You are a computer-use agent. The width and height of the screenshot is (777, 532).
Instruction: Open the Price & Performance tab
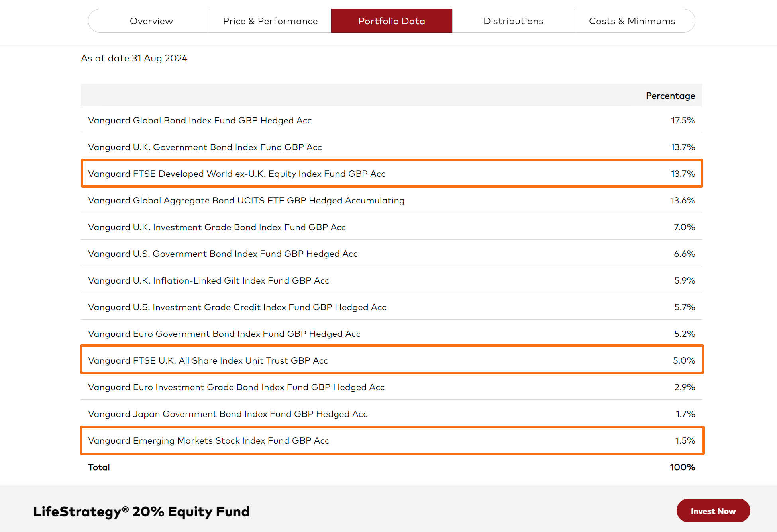[271, 21]
